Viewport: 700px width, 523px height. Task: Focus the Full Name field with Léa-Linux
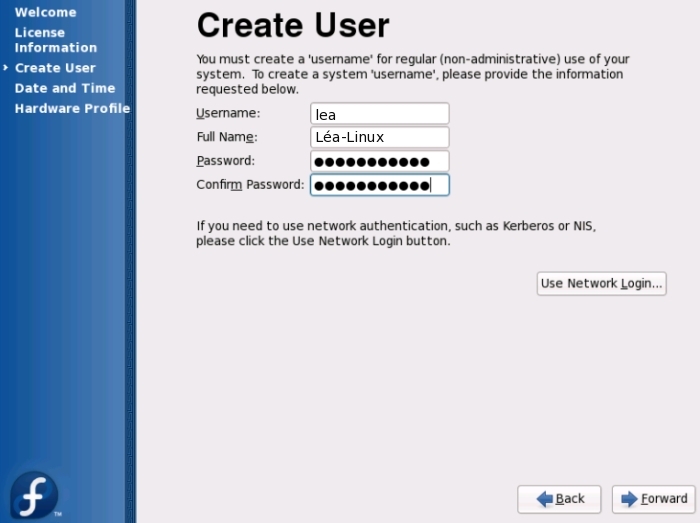point(379,137)
